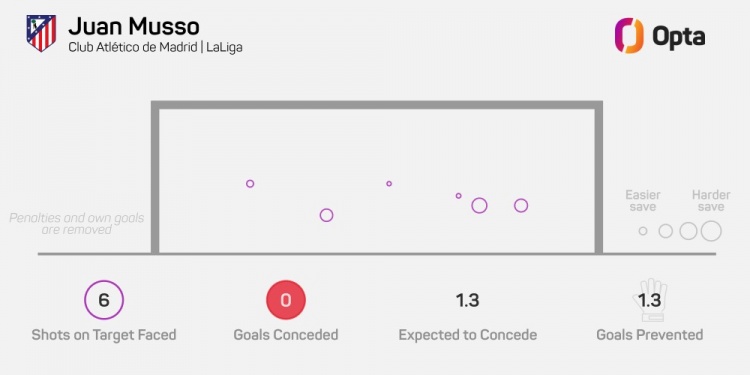
Task: Click the purple circle showing 6 shots
Action: pos(104,300)
